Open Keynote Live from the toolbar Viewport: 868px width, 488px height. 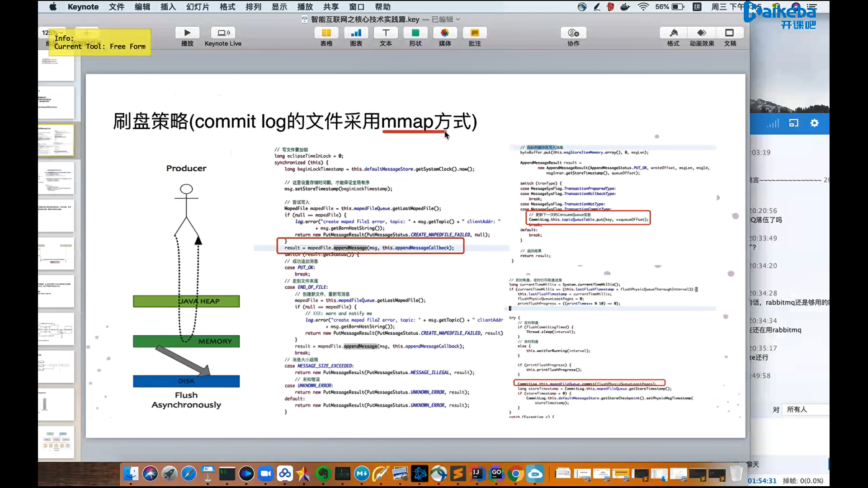pos(223,33)
